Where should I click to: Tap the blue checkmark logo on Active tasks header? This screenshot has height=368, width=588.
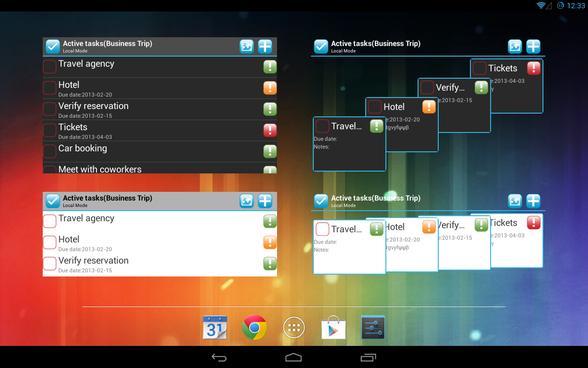pyautogui.click(x=52, y=46)
